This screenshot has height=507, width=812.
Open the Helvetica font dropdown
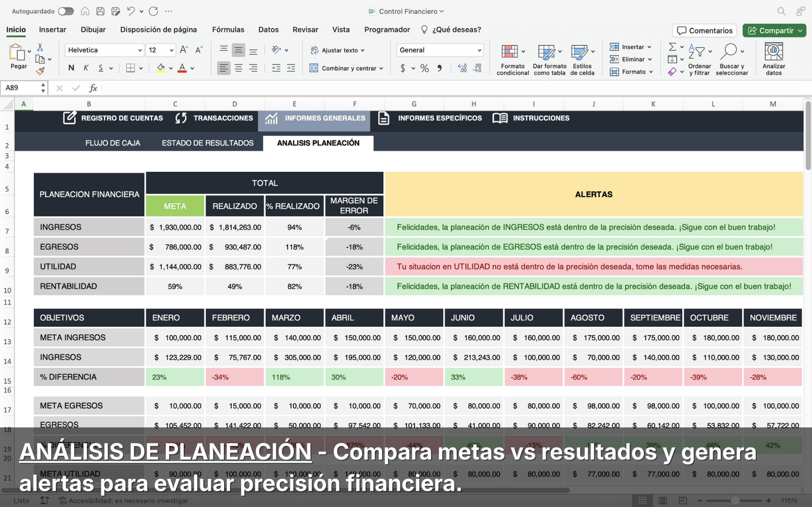(x=104, y=50)
